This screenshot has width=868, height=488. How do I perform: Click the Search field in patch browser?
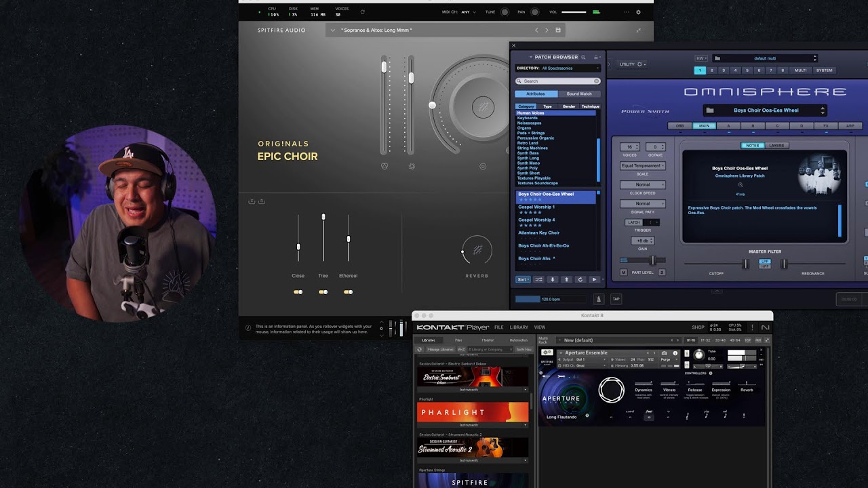click(x=557, y=81)
